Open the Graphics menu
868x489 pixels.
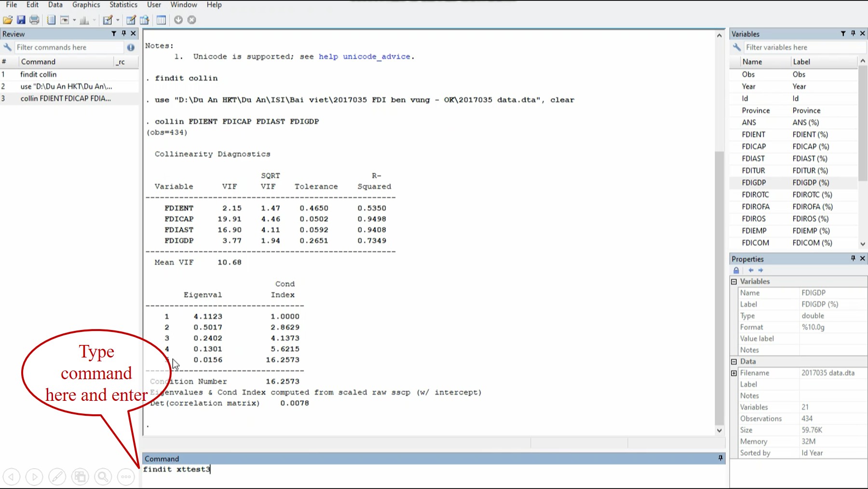86,5
